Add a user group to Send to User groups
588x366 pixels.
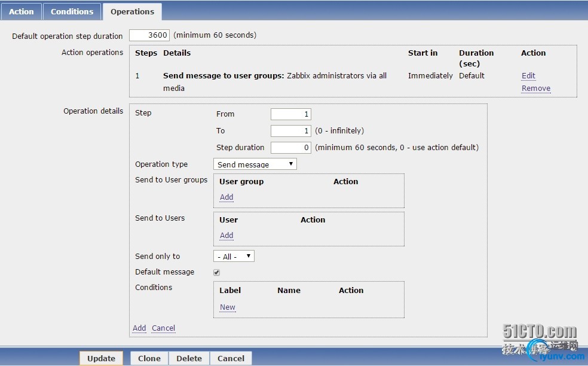coord(226,197)
